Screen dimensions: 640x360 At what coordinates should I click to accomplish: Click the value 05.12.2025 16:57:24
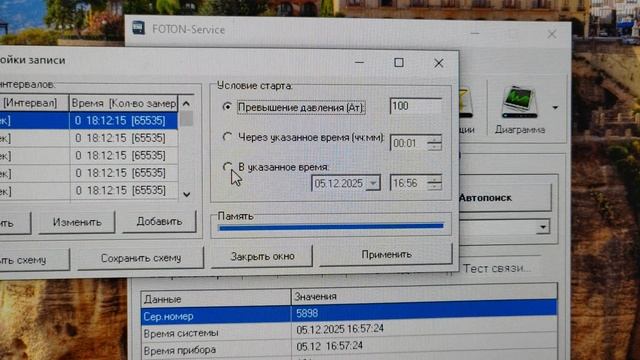tap(340, 329)
